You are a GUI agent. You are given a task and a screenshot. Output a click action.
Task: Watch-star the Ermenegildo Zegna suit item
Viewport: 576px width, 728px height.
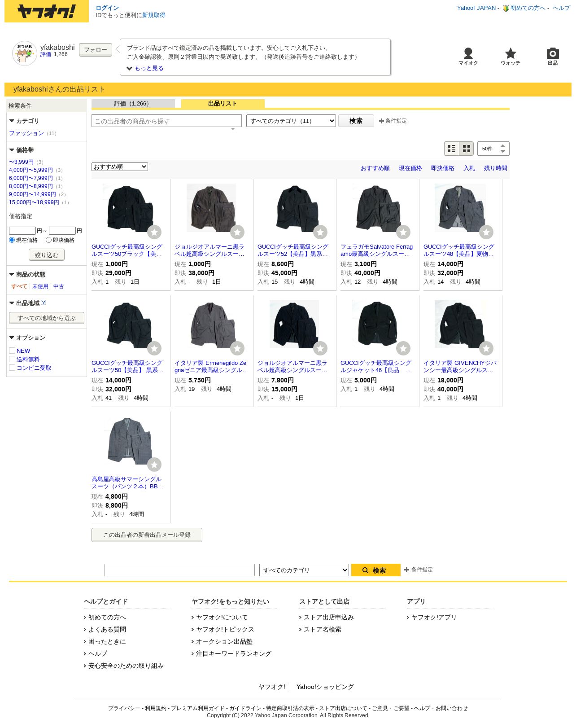(x=237, y=348)
